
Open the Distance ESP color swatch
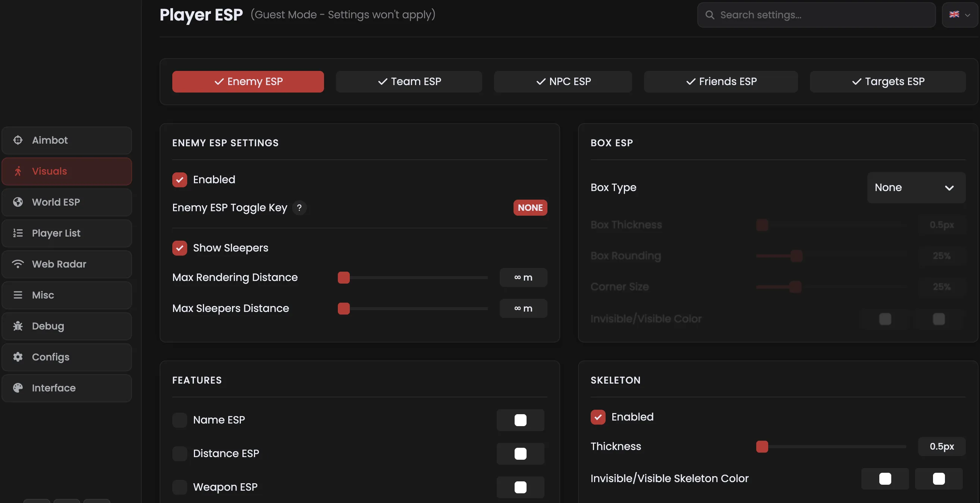521,454
